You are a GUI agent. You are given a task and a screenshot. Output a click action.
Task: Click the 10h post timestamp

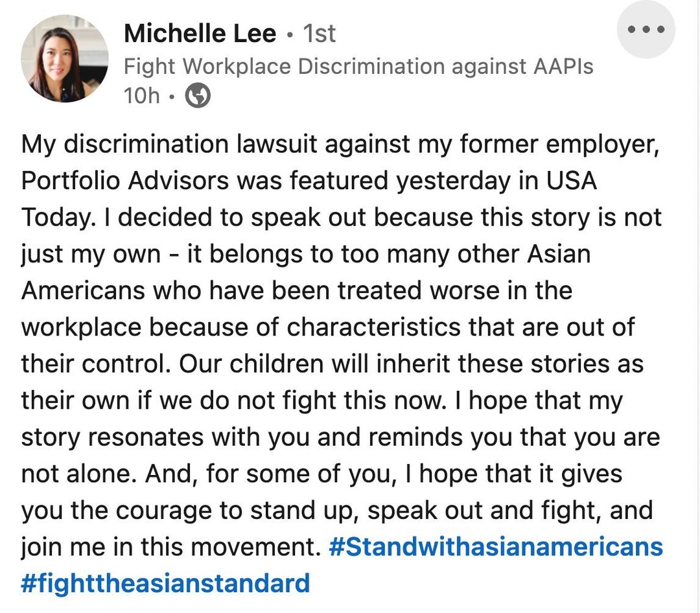coord(141,96)
